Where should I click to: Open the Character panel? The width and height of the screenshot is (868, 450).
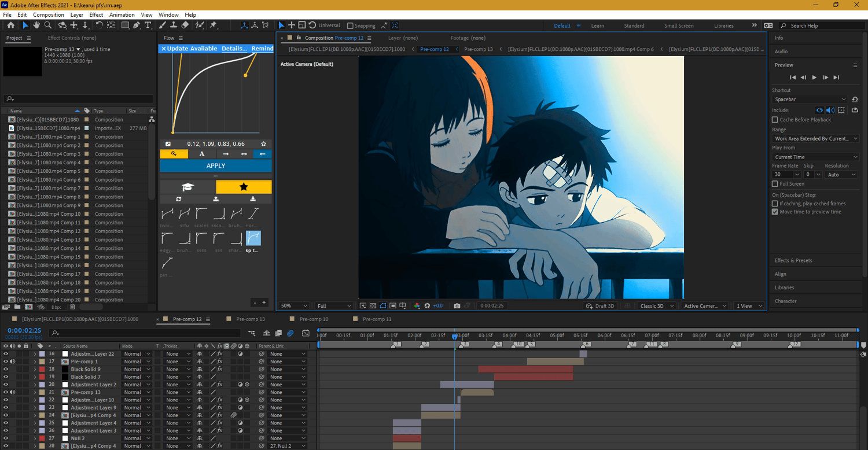tap(786, 301)
